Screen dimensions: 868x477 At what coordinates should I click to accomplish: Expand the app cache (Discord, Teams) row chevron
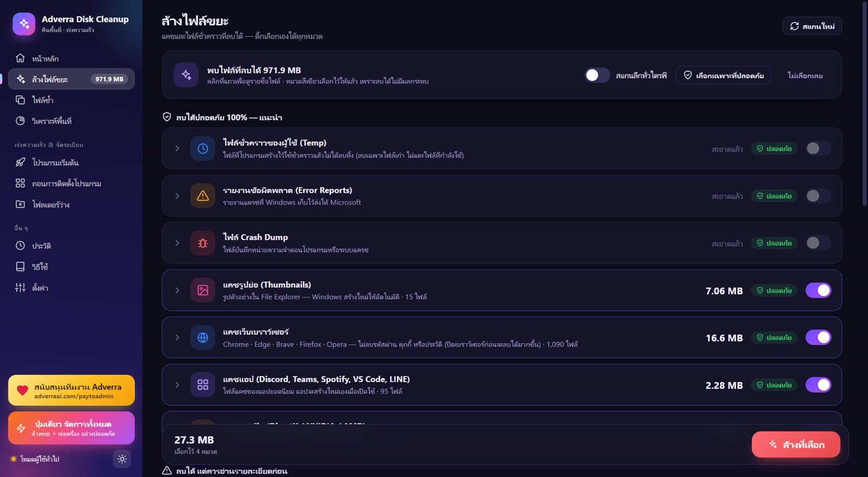click(x=177, y=385)
